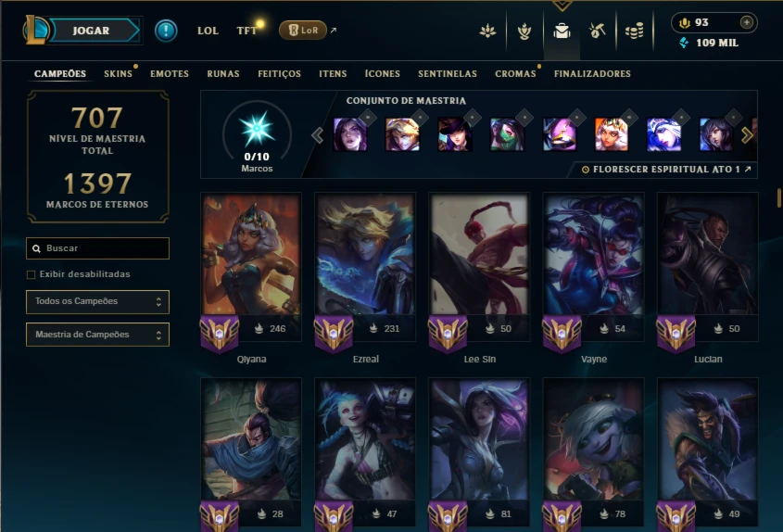Open the Loot hammer icon
The height and width of the screenshot is (532, 783).
coord(598,31)
